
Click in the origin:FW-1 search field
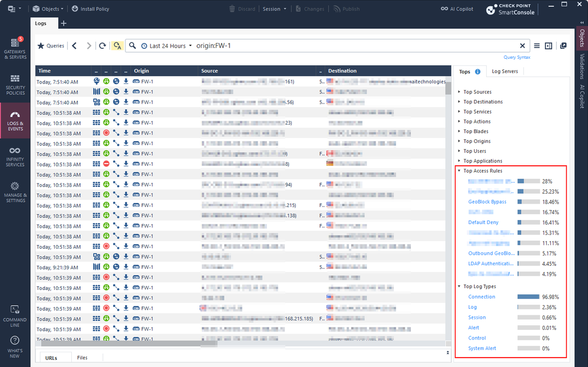353,46
